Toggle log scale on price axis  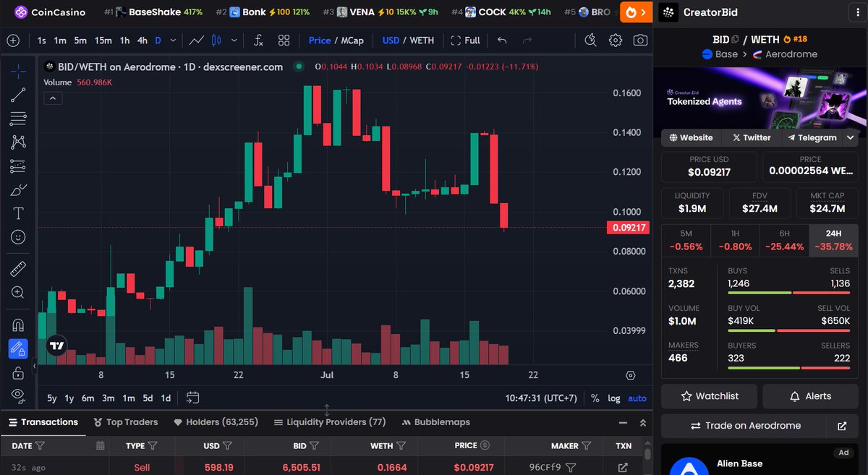614,398
